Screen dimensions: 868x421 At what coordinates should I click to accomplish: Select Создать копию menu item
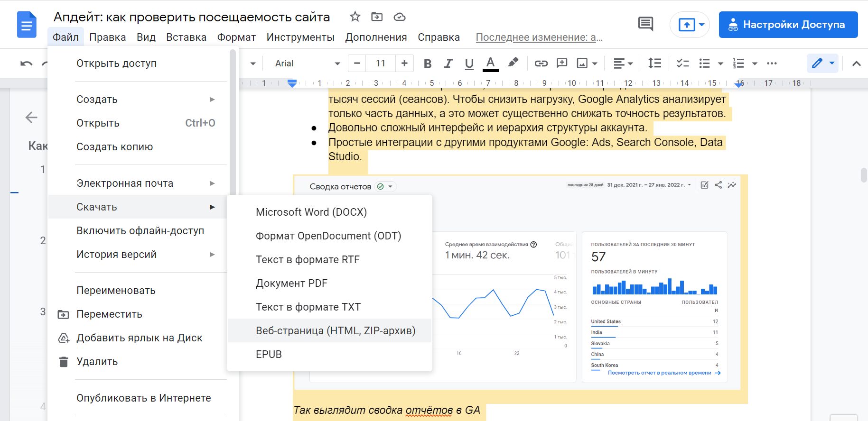(138, 146)
